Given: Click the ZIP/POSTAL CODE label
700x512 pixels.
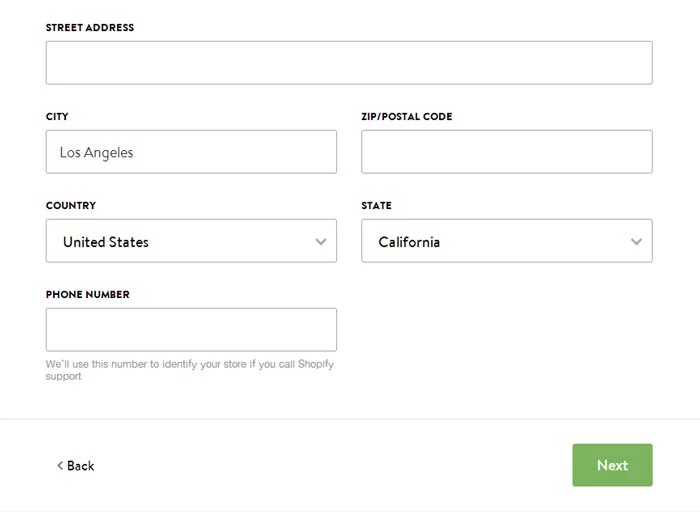Looking at the screenshot, I should 406,117.
